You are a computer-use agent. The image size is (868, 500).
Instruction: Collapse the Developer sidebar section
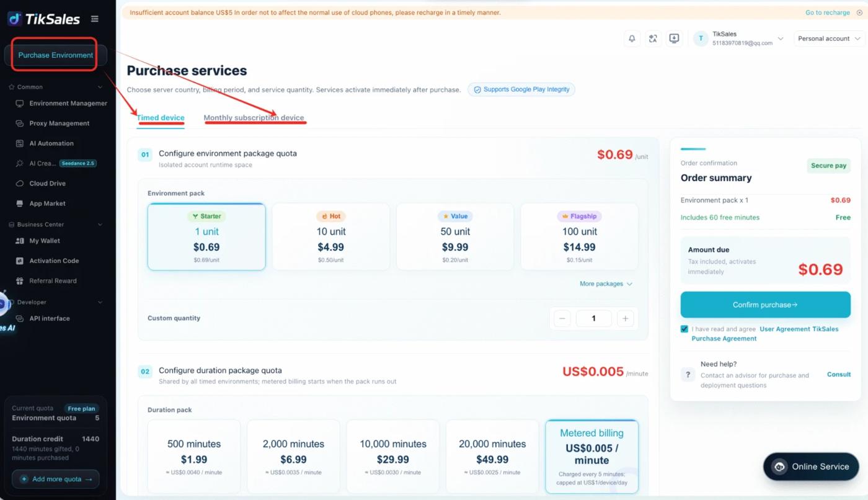point(100,302)
